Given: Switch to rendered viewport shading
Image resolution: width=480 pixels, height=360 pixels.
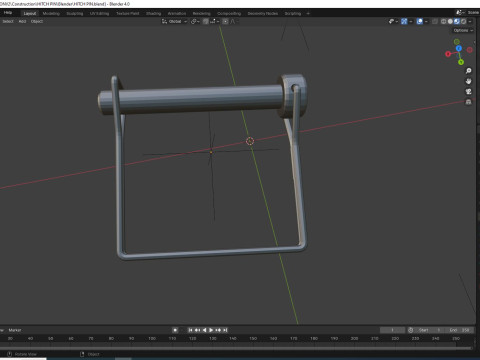Looking at the screenshot, I should (x=463, y=21).
